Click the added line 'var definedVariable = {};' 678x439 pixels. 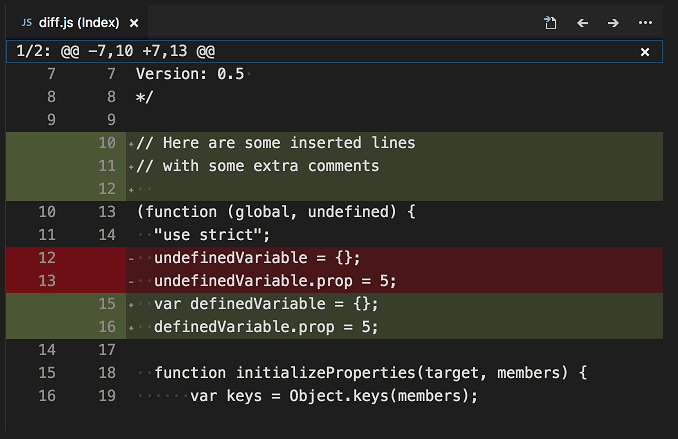(267, 304)
